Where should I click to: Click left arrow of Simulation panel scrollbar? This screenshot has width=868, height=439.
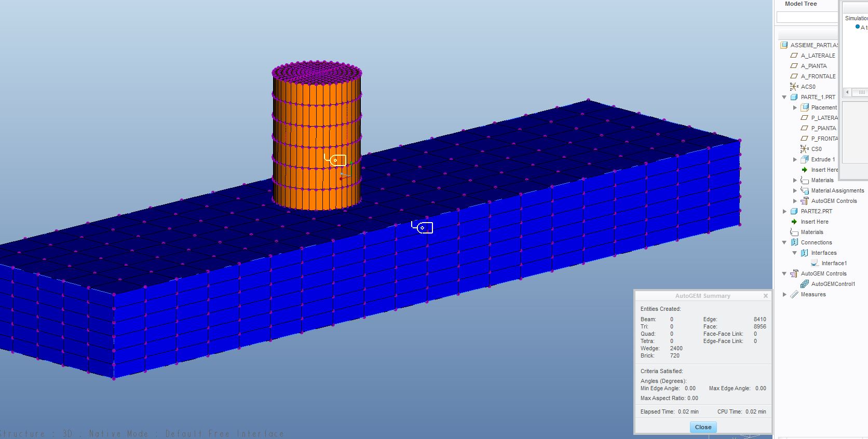(847, 92)
